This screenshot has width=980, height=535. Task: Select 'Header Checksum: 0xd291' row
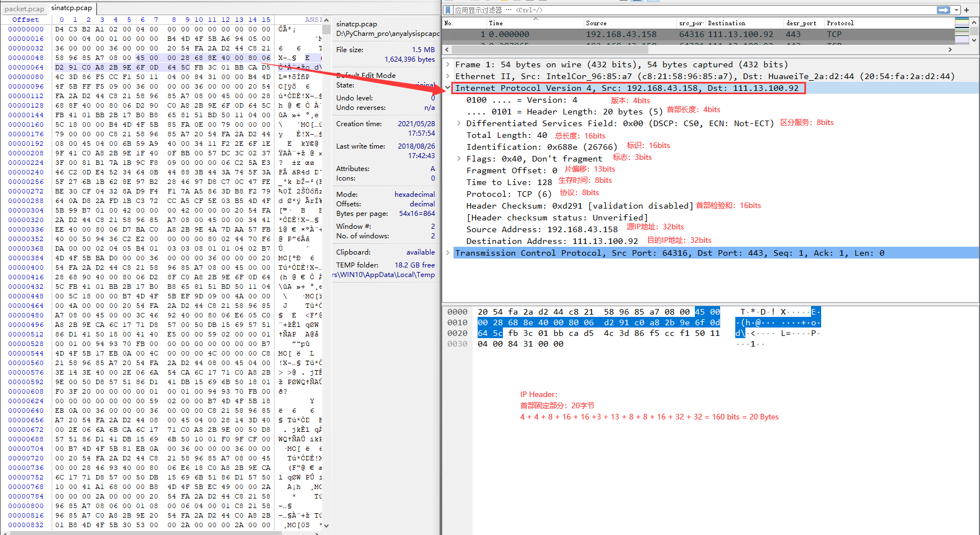click(579, 206)
